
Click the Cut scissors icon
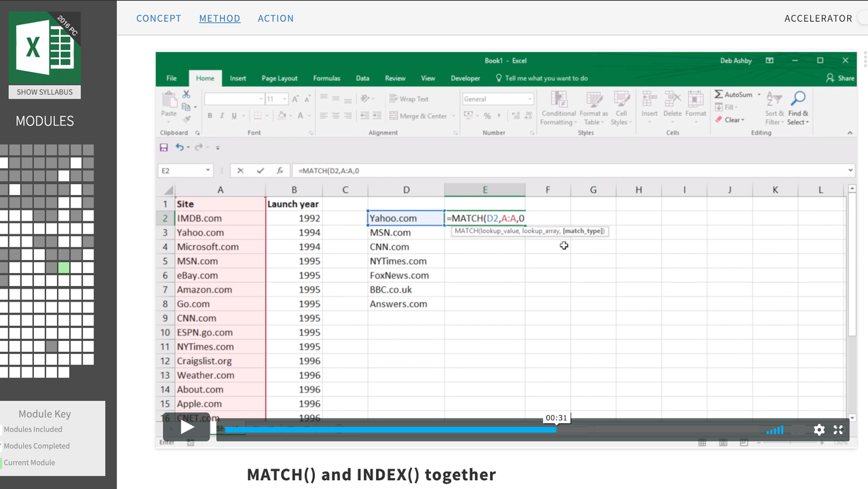[x=186, y=95]
